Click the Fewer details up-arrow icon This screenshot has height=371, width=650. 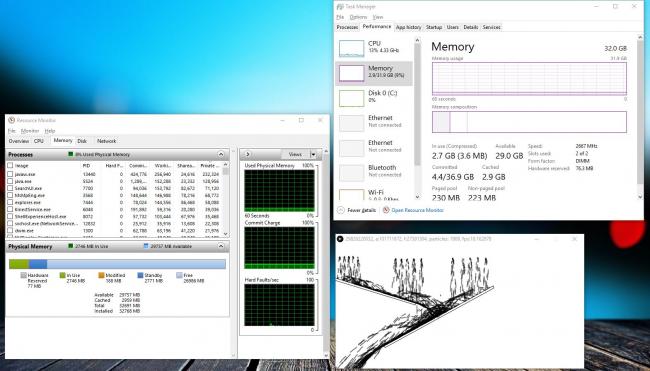pyautogui.click(x=341, y=210)
